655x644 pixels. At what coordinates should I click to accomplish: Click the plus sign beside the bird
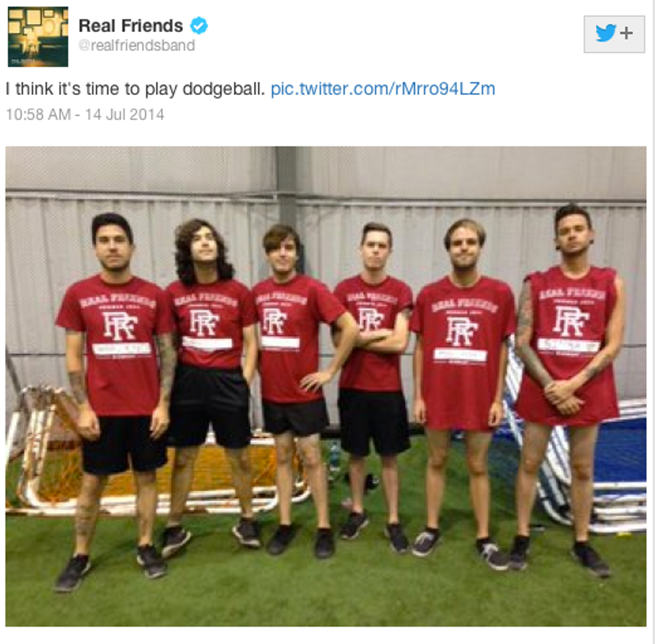click(x=626, y=33)
